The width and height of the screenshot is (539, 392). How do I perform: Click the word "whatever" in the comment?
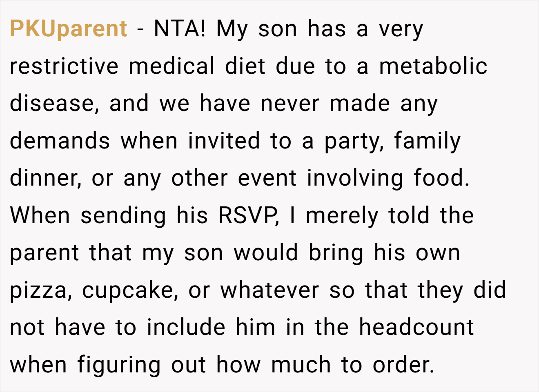tap(269, 290)
